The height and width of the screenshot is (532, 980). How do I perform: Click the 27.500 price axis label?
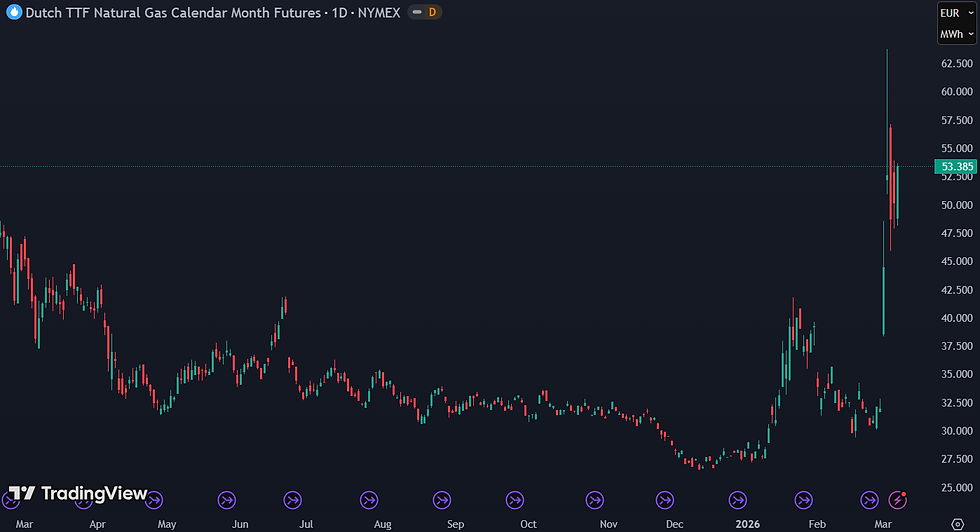[x=957, y=458]
